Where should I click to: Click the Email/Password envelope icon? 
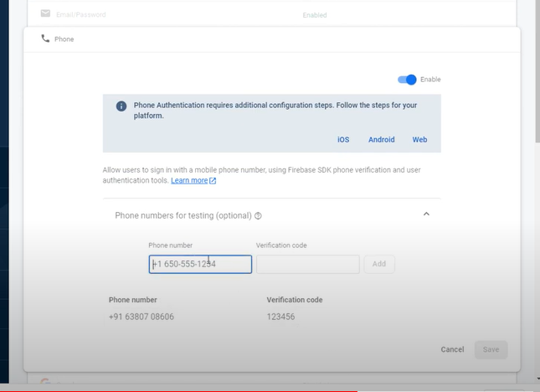tap(44, 14)
